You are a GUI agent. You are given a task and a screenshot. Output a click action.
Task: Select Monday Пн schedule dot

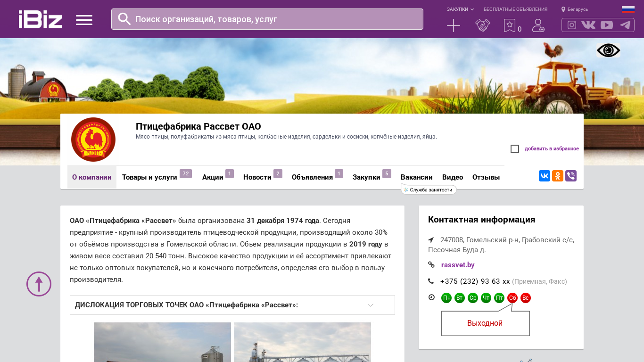click(446, 298)
